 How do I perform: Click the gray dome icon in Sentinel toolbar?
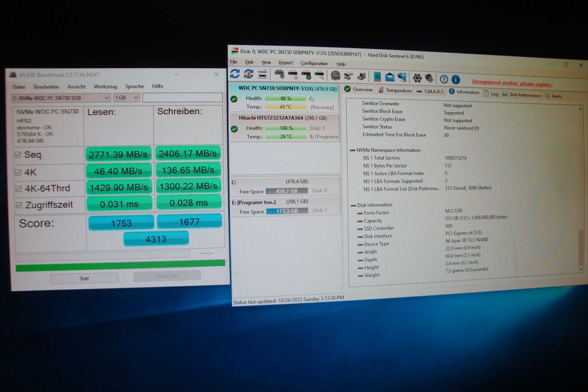336,76
